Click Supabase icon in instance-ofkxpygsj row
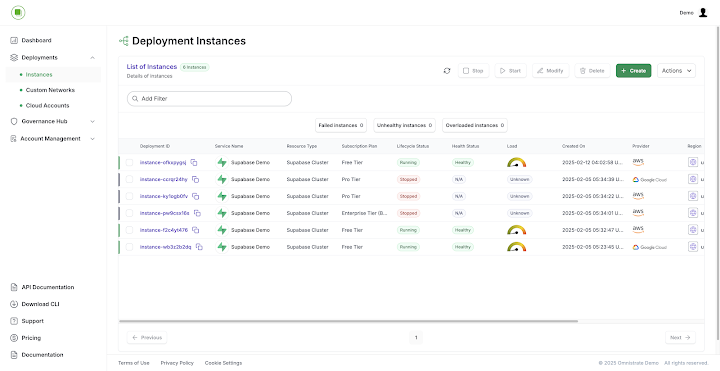Screen dimensions: 720x371 point(222,163)
